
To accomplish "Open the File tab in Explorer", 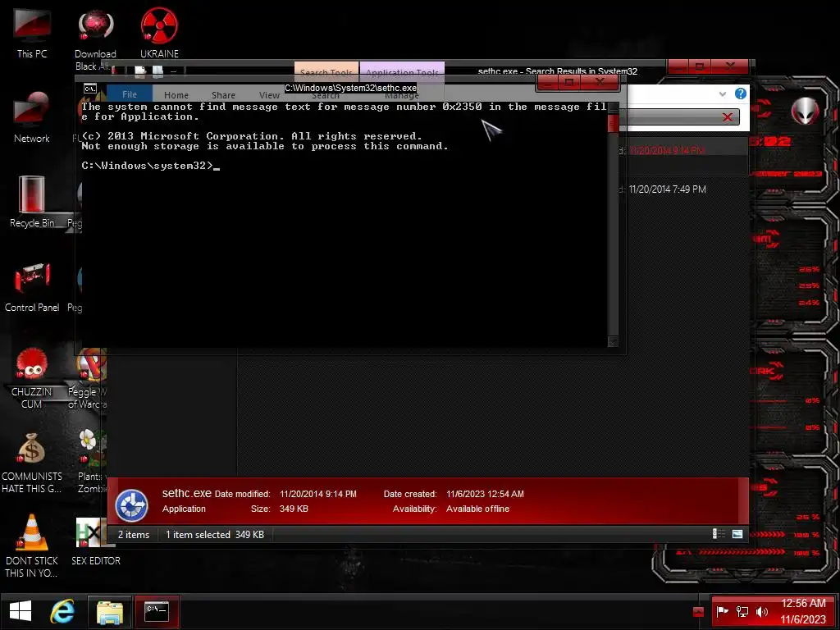I will [x=130, y=94].
